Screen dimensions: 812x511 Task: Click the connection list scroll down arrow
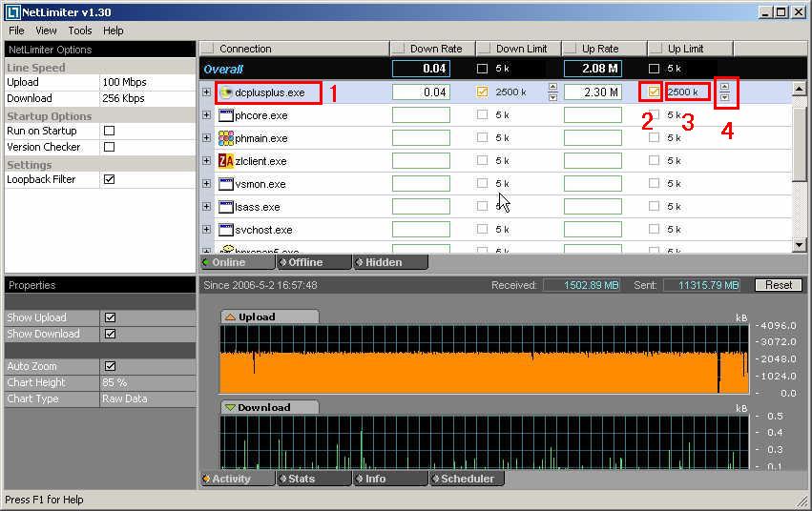[799, 245]
